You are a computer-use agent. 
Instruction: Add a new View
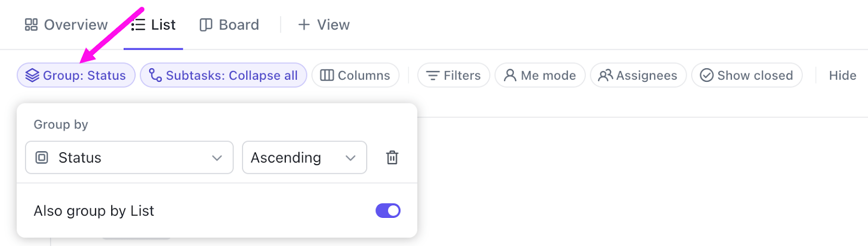point(324,25)
